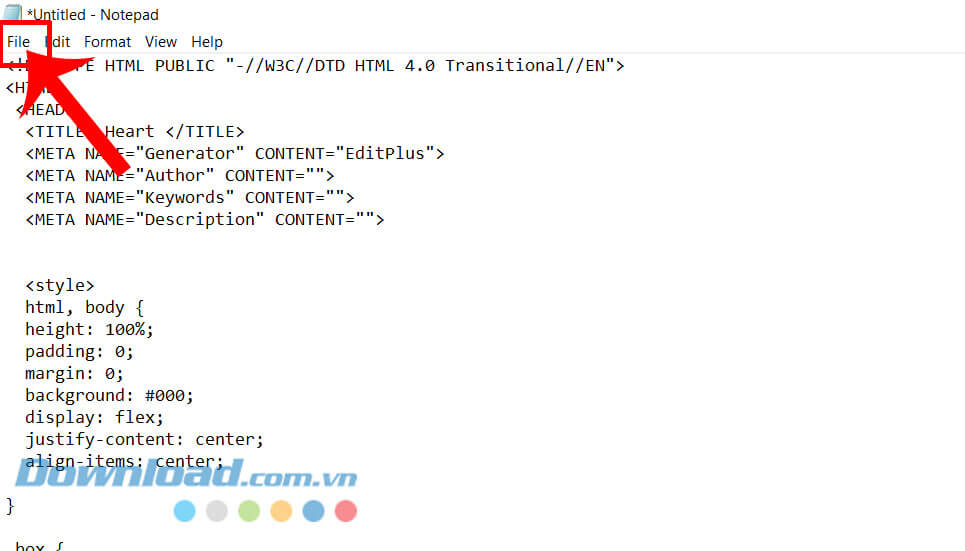965x551 pixels.
Task: Open the View menu
Action: (160, 42)
